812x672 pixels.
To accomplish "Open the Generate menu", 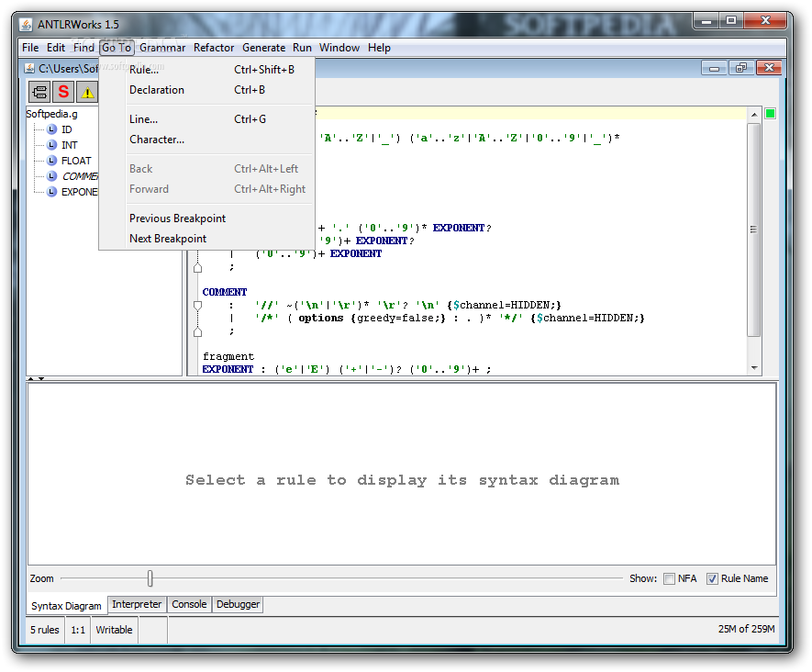I will (x=263, y=48).
